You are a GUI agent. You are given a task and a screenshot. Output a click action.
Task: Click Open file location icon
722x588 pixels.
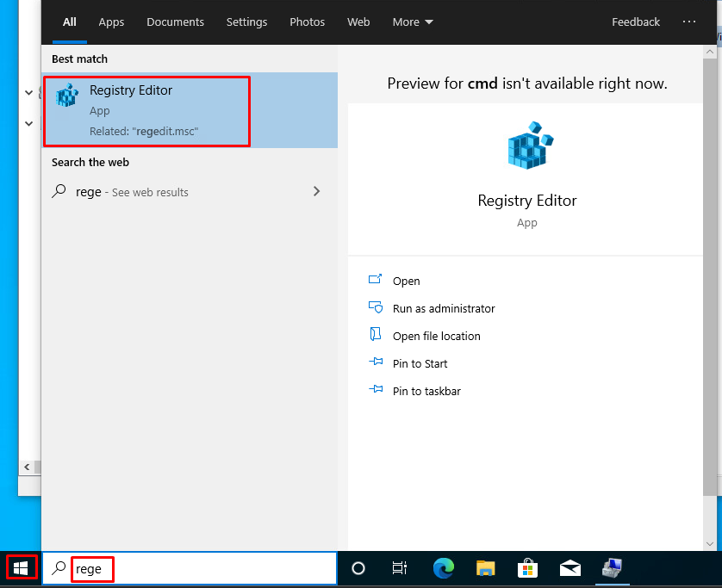pos(376,334)
